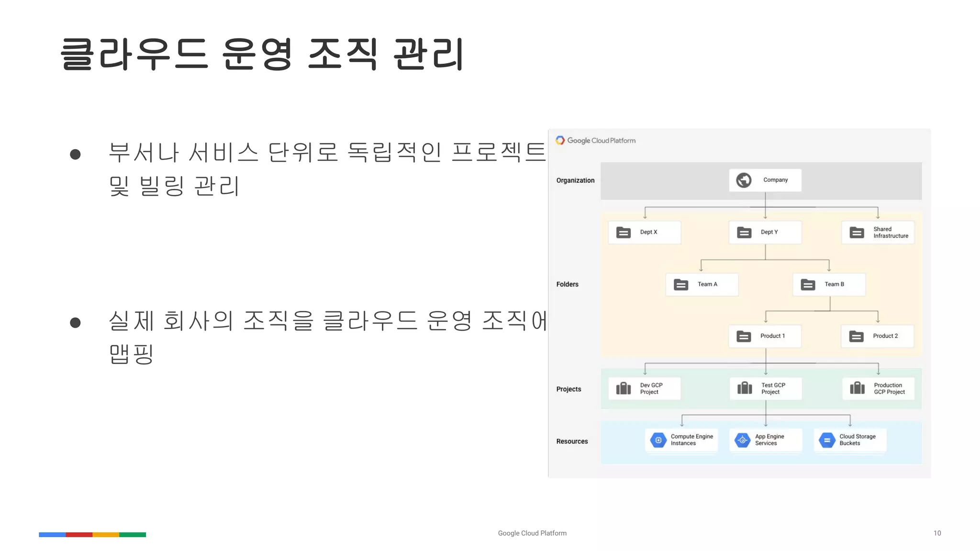
Task: Click the first bullet about 부서나 서비스 단위
Action: coord(327,169)
